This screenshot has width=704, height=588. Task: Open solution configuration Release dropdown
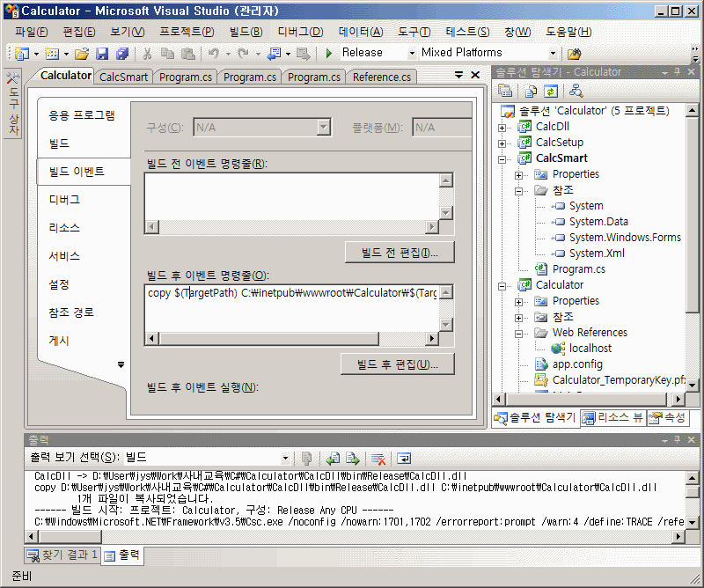[412, 54]
